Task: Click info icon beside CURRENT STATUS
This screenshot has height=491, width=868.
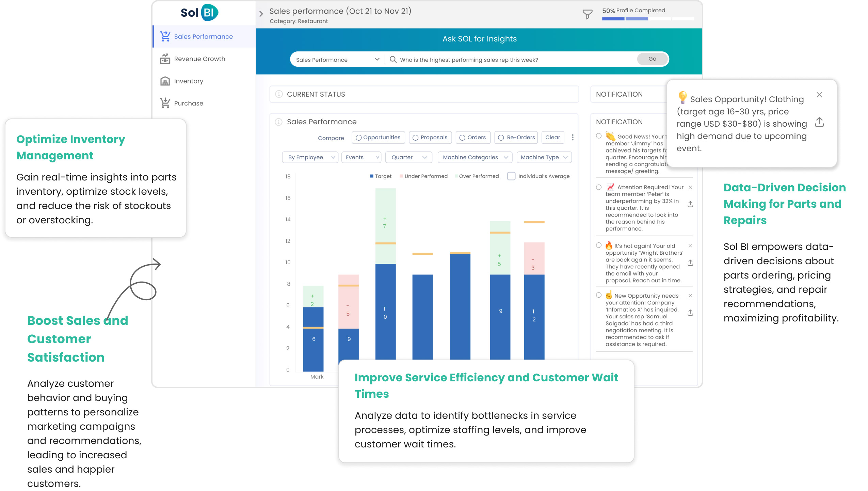Action: pyautogui.click(x=279, y=94)
